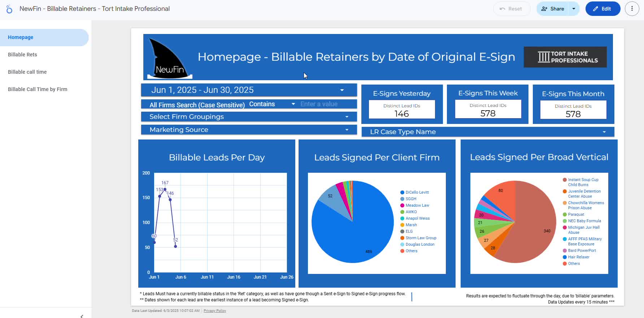Collapse the left navigation panel arrow
Image resolution: width=644 pixels, height=318 pixels.
point(82,316)
